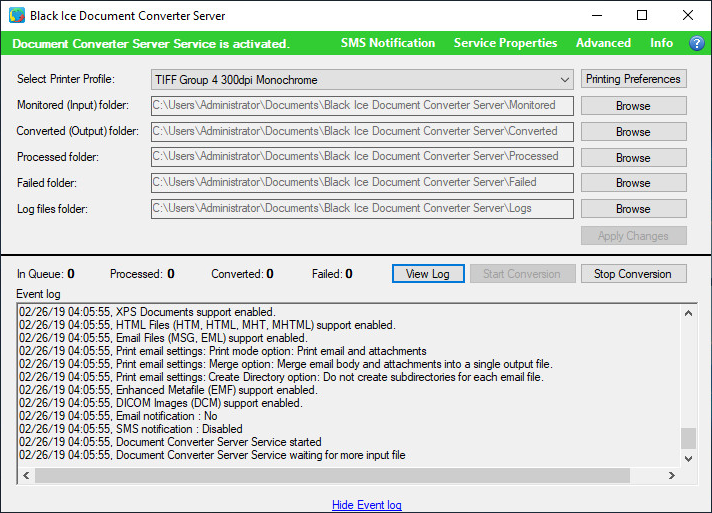
Task: Open the blue help question mark icon
Action: [697, 44]
